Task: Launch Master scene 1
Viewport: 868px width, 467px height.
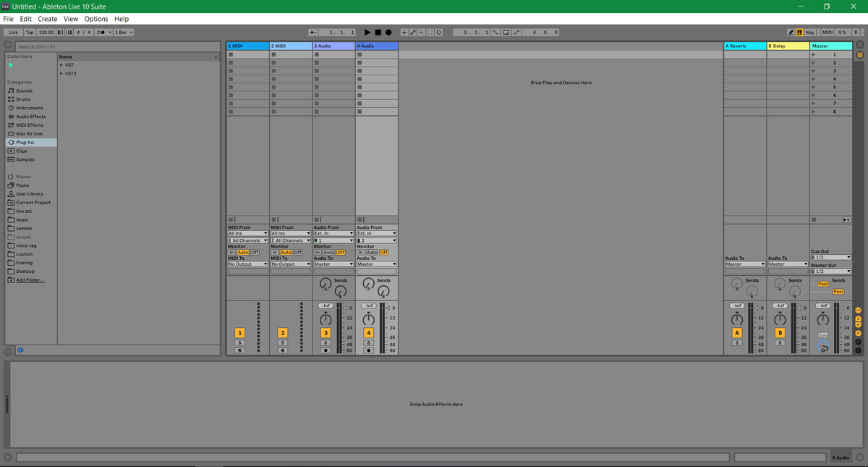Action: coord(814,54)
